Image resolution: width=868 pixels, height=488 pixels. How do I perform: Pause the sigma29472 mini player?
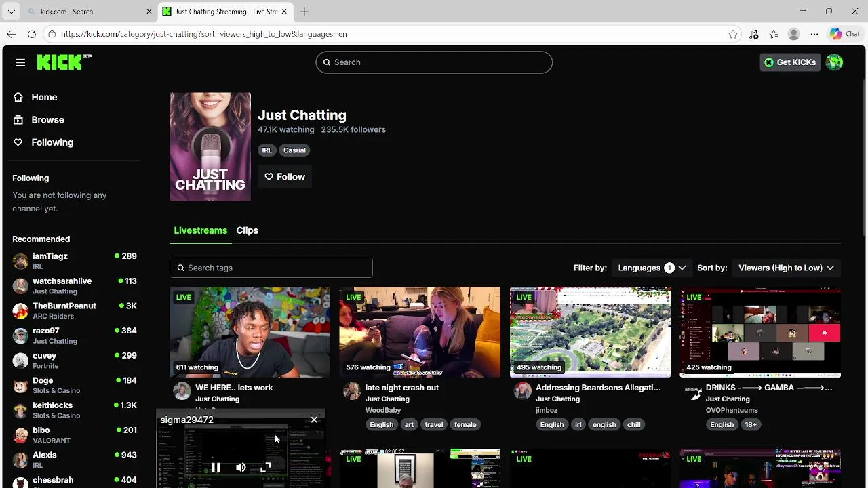215,467
